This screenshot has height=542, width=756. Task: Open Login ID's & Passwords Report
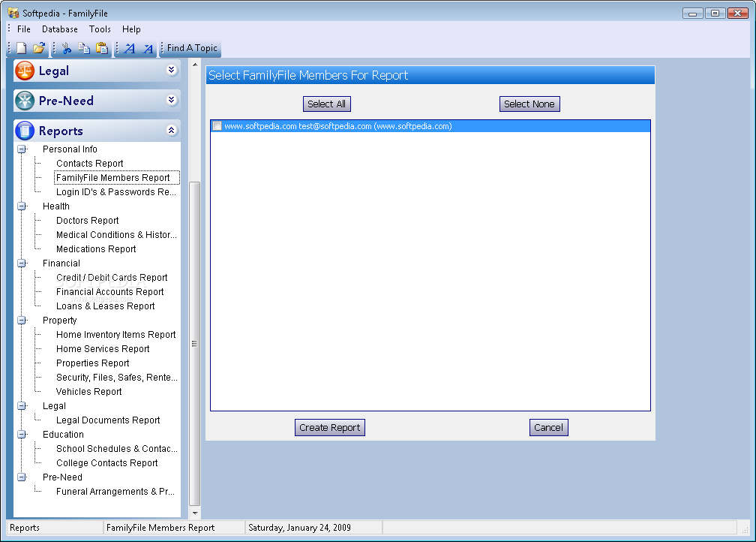click(116, 191)
